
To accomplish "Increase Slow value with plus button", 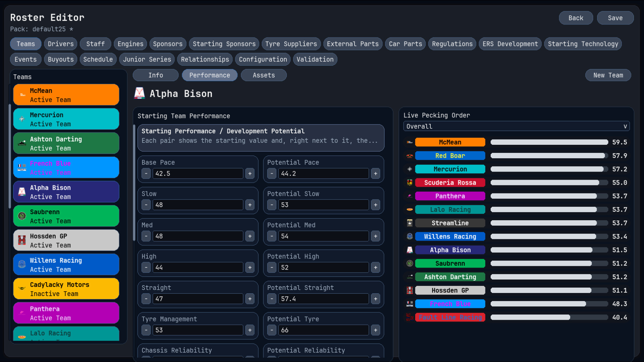I will point(250,205).
